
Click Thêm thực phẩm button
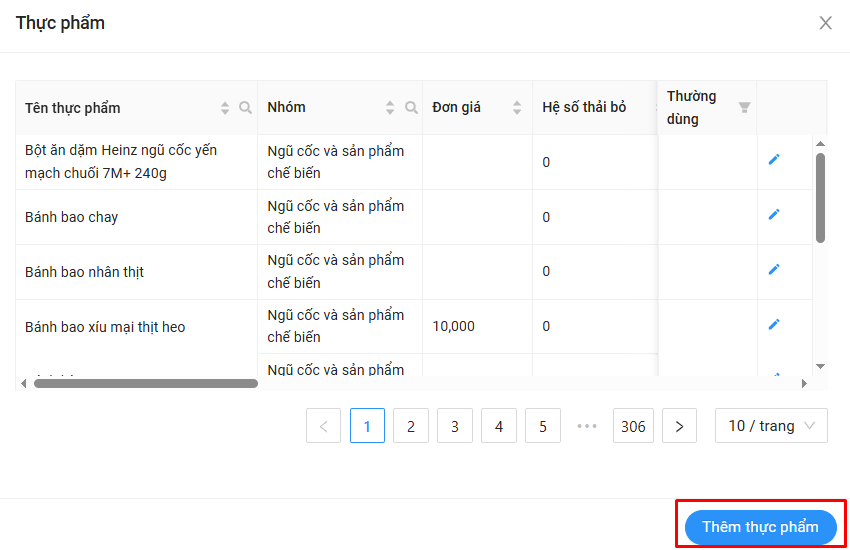pos(760,527)
